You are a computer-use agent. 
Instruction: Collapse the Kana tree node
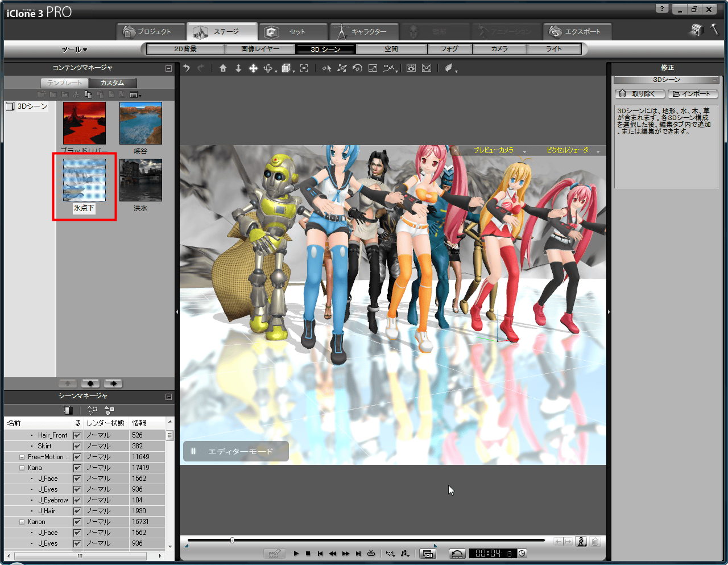(x=22, y=468)
